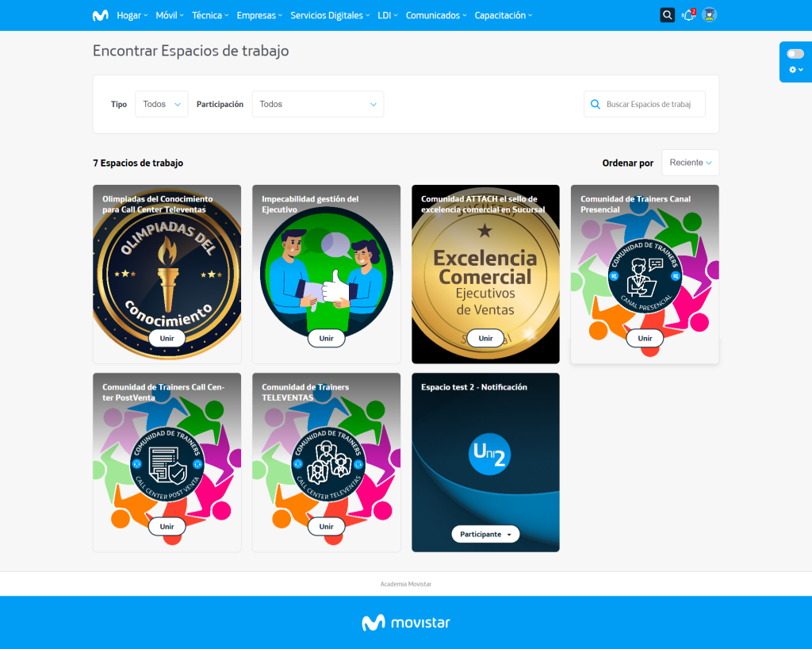Join Comunidad de Trainers Canal Presencial
Screen dimensions: 812x649
coord(645,338)
